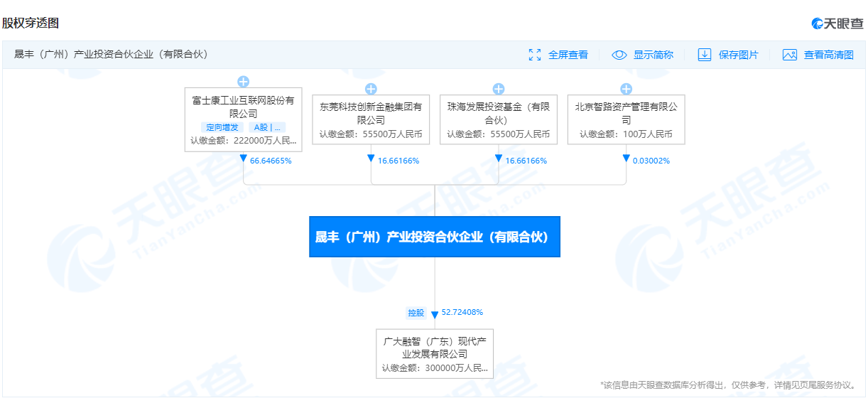This screenshot has height=408, width=868.
Task: Open 富士康工业互联网股份有限公司 node
Action: click(243, 119)
